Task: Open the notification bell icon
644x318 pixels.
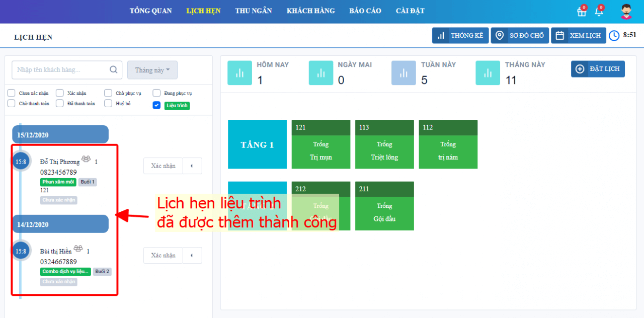Action: tap(599, 12)
